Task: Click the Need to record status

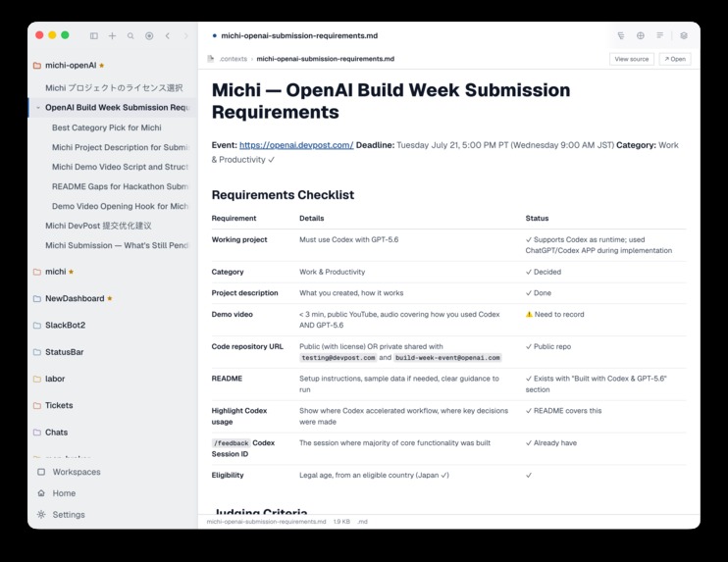Action: (x=554, y=315)
